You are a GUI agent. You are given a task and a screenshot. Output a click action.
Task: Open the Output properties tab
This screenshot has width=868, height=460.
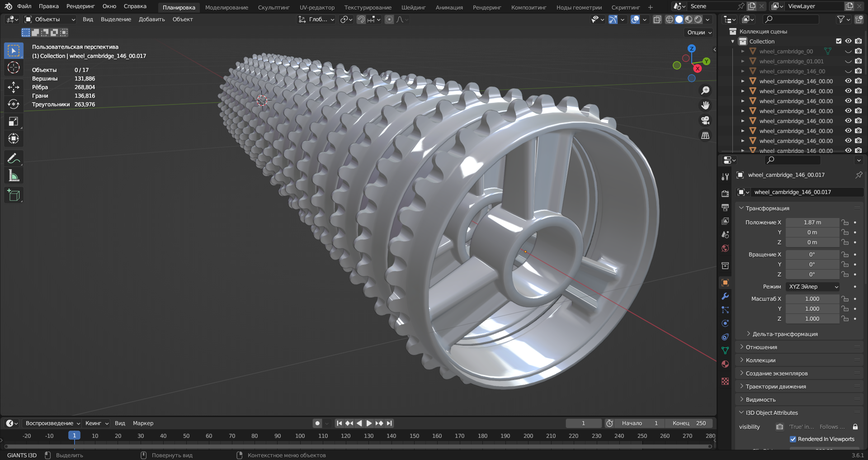(x=725, y=207)
